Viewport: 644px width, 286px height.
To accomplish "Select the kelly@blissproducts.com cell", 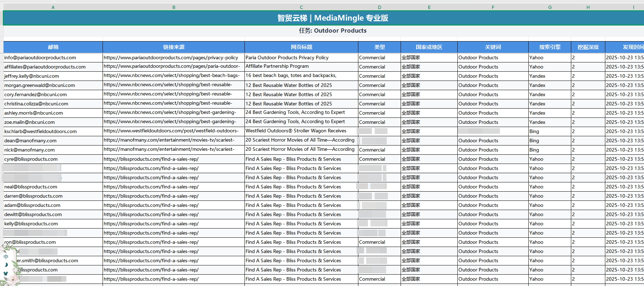I will tap(53, 224).
